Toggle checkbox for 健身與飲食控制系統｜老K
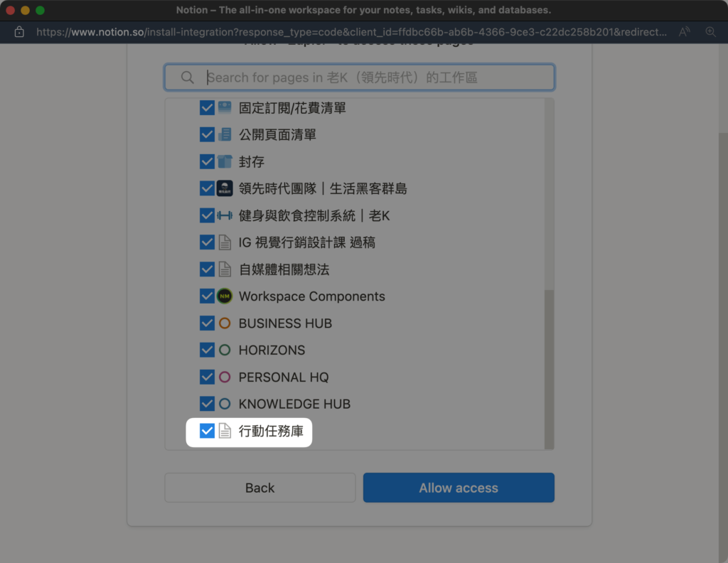This screenshot has height=563, width=728. [207, 215]
